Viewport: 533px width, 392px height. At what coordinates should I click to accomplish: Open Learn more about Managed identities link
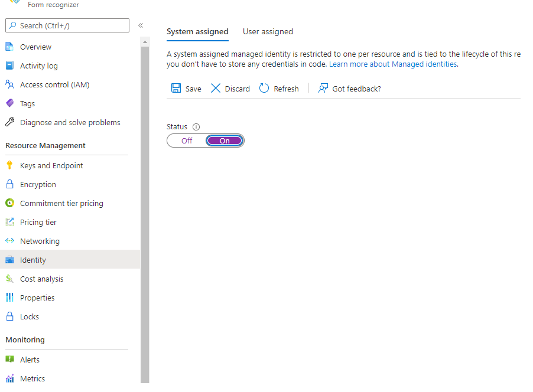[x=392, y=64]
